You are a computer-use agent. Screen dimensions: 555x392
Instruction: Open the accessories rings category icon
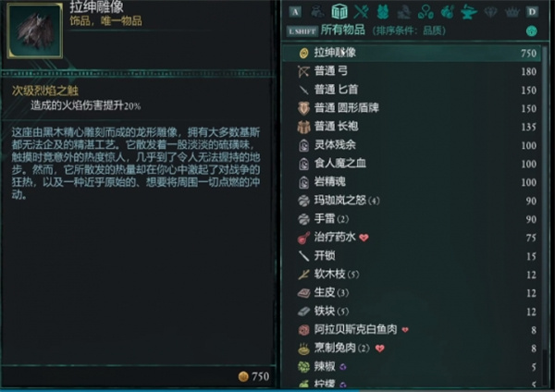point(425,12)
